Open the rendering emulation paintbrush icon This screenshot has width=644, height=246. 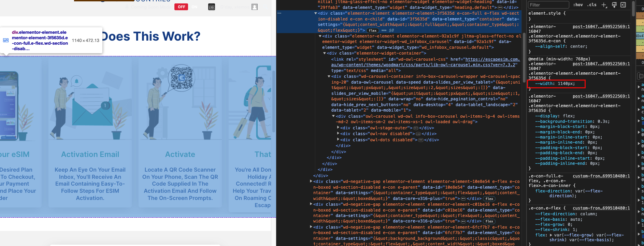tap(614, 5)
